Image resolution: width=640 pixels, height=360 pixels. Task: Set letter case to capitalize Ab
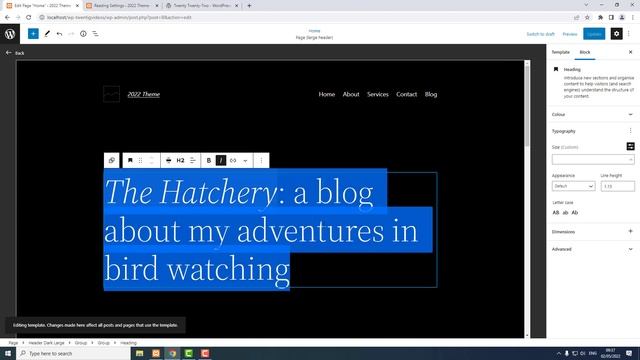(x=575, y=213)
